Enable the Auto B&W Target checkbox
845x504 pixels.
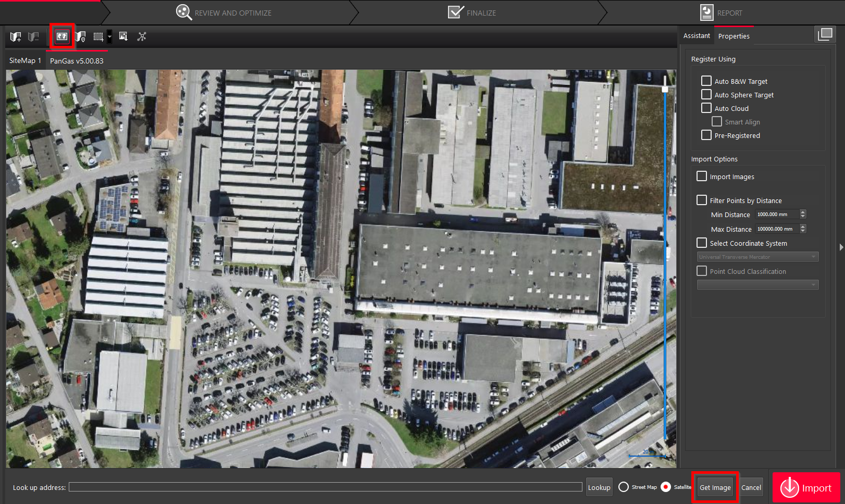pos(706,81)
